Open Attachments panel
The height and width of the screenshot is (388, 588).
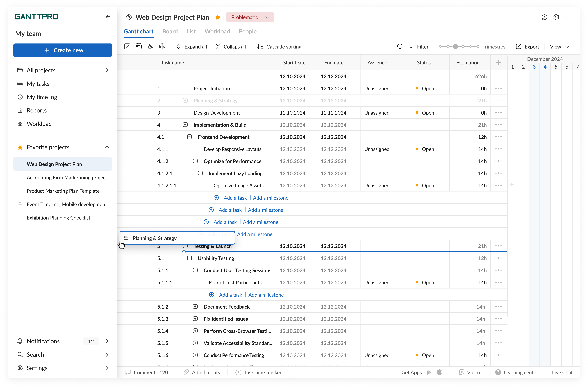[202, 372]
